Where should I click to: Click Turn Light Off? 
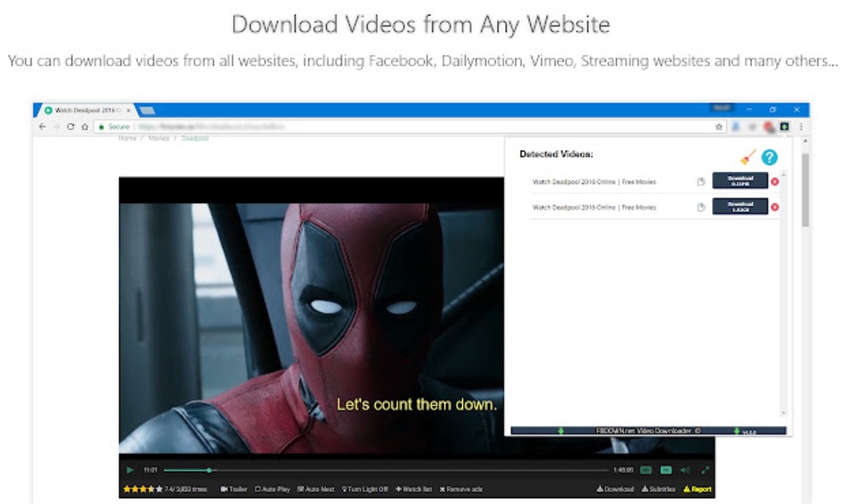[x=365, y=489]
